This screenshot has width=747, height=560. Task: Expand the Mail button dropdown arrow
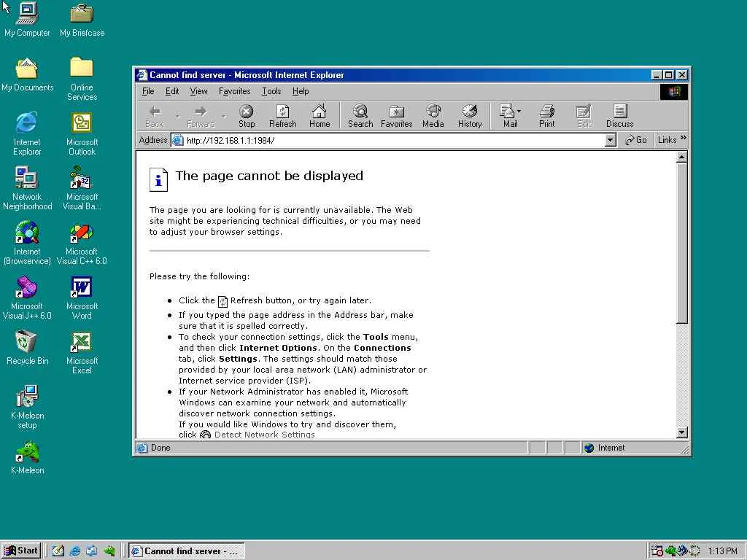click(x=519, y=112)
